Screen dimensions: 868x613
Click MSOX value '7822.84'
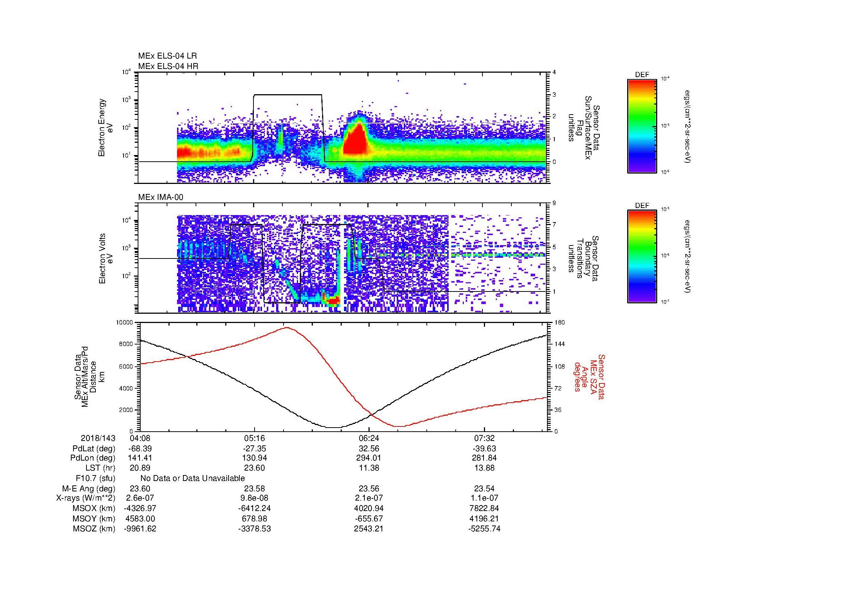(484, 508)
